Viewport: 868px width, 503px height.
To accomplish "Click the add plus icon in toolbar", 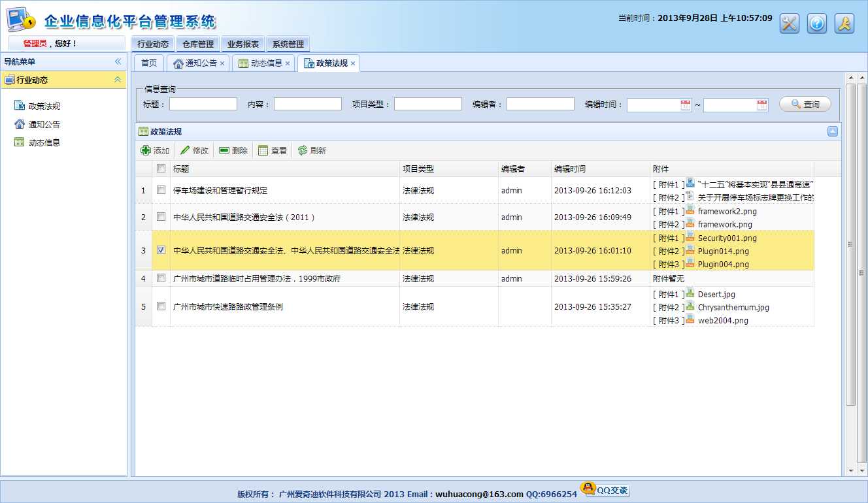I will (x=146, y=150).
